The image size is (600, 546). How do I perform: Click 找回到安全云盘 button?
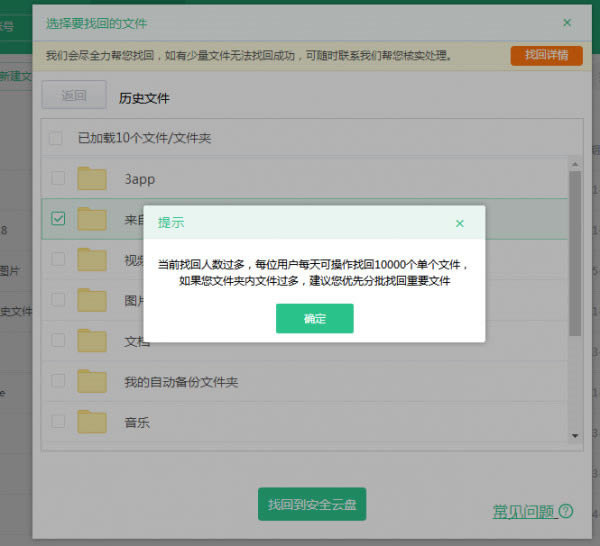pos(311,505)
